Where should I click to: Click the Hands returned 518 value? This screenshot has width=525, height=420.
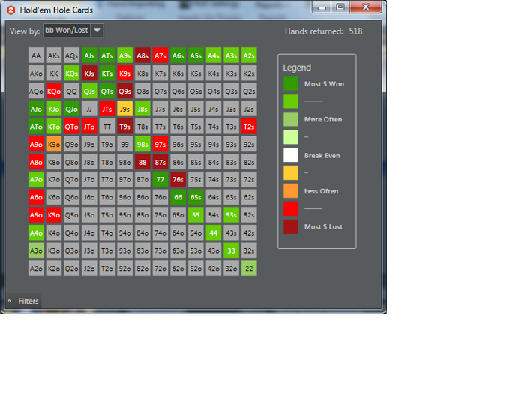tap(355, 31)
